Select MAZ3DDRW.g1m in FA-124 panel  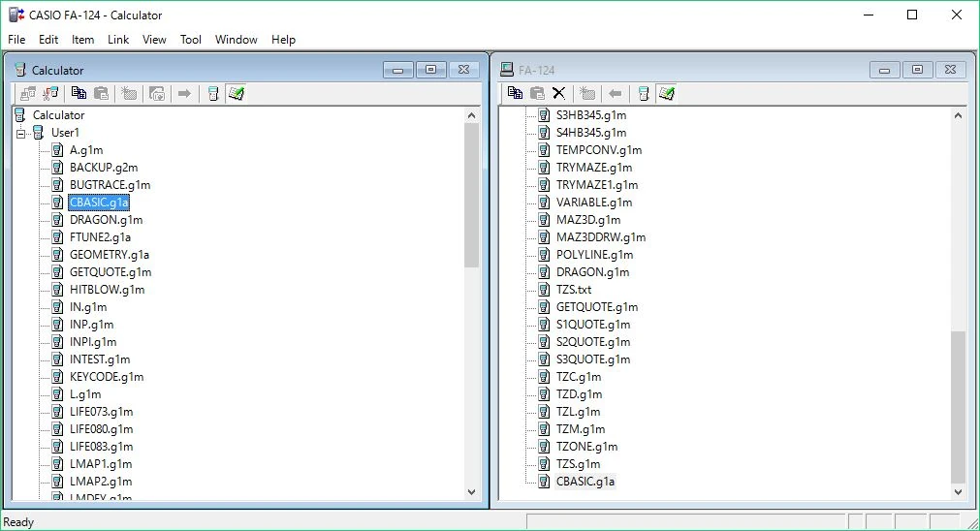601,237
